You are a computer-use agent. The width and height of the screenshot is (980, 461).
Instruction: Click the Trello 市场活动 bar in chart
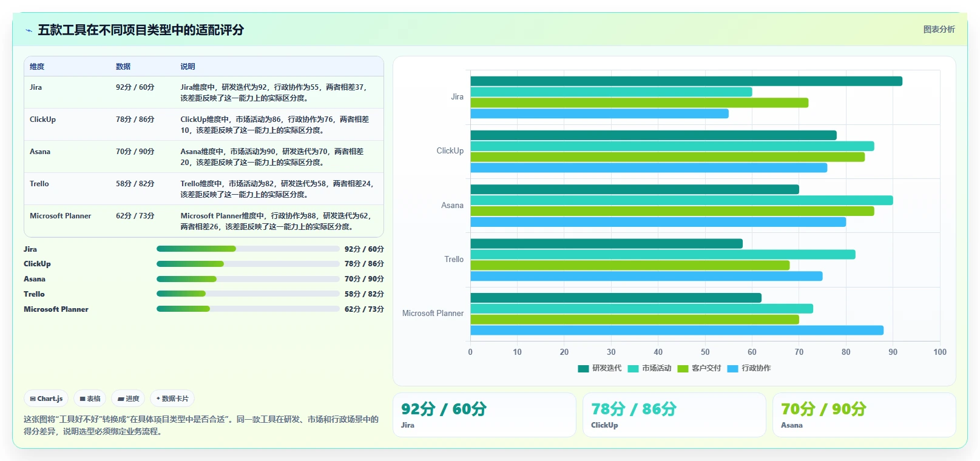tap(663, 254)
